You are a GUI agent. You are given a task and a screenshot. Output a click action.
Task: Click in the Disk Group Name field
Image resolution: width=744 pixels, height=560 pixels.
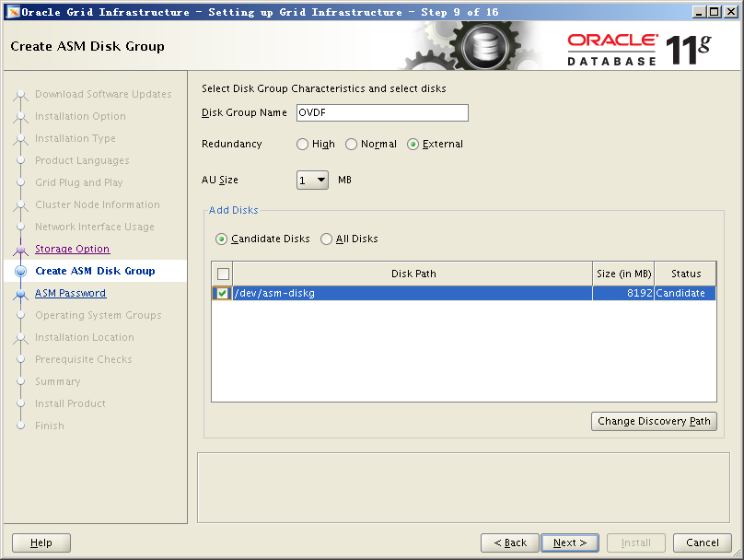click(382, 113)
